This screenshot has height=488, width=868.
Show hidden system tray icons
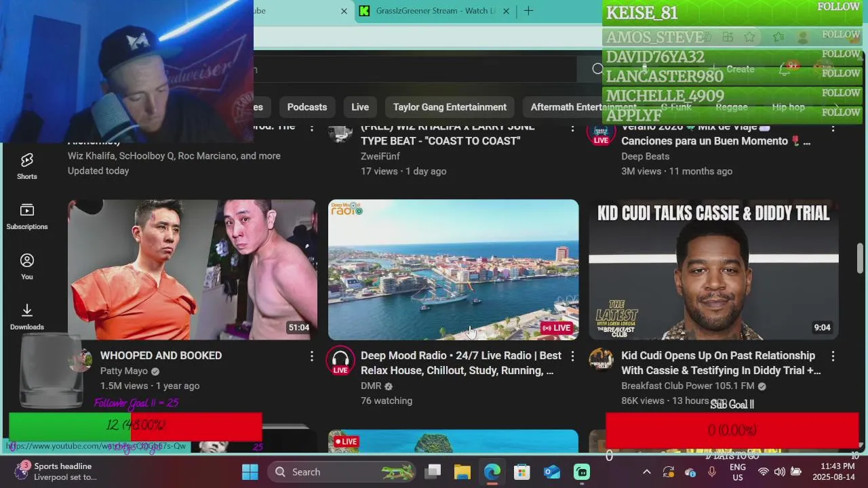point(646,472)
